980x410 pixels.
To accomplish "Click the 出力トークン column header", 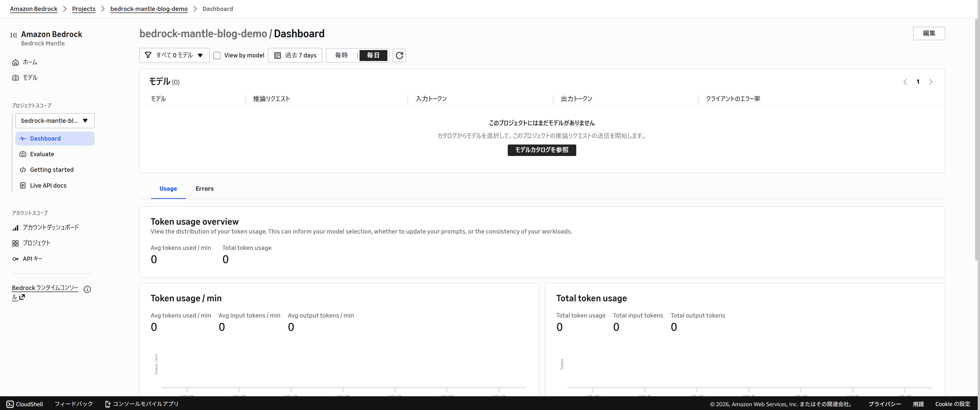I will 576,99.
